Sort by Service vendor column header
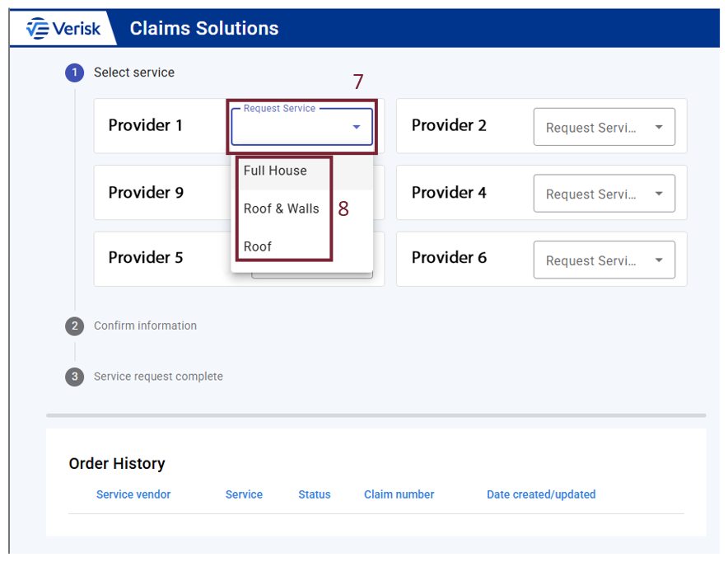 click(x=133, y=494)
